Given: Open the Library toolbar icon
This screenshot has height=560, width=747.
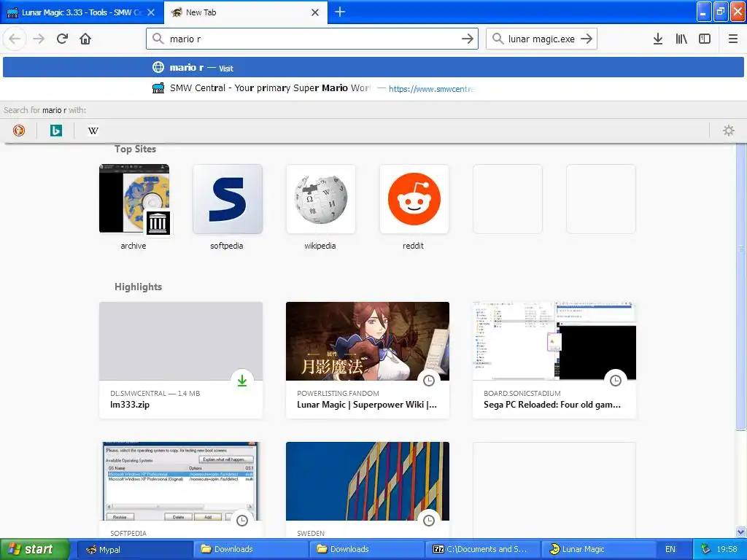Looking at the screenshot, I should coord(681,39).
